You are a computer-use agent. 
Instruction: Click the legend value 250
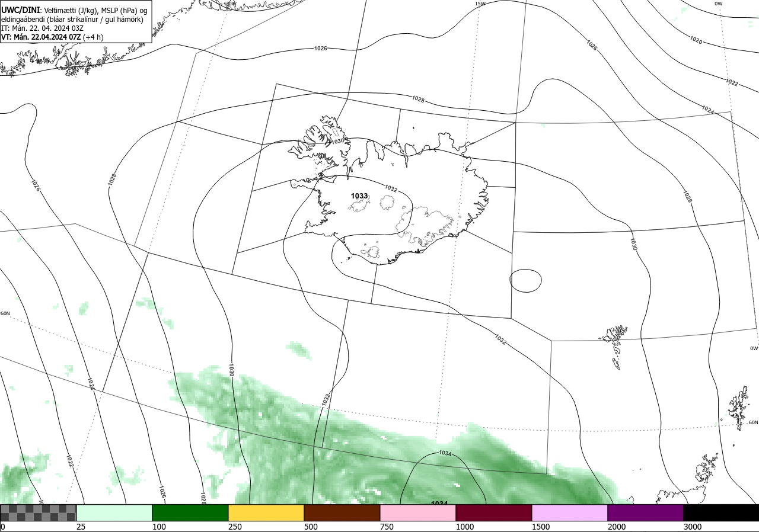[235, 527]
